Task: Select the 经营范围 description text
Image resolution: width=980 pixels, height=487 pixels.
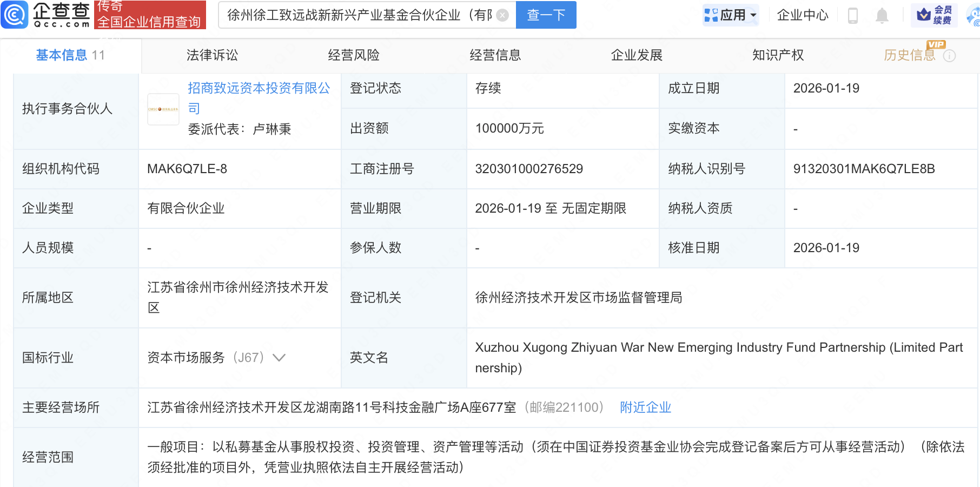Action: point(556,457)
